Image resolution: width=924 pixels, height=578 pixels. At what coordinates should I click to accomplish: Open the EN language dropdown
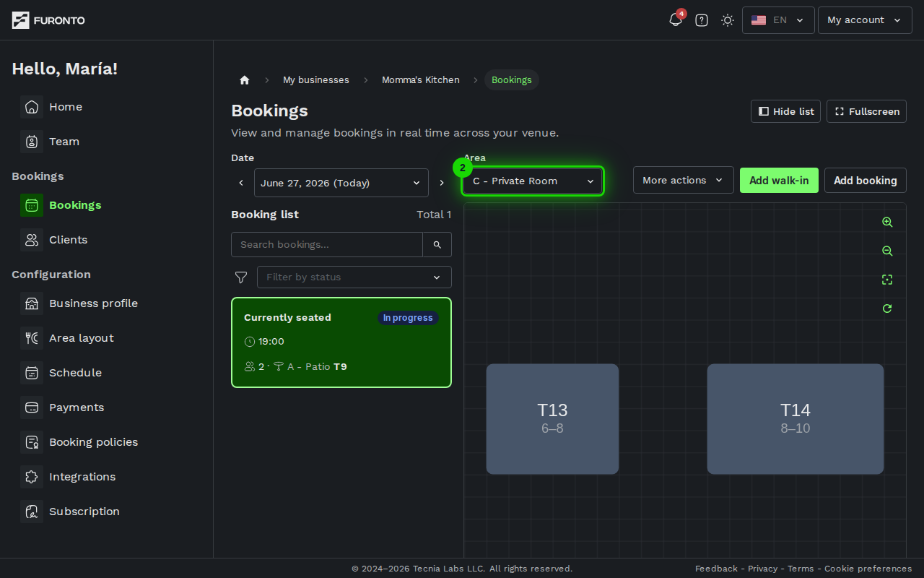click(778, 20)
